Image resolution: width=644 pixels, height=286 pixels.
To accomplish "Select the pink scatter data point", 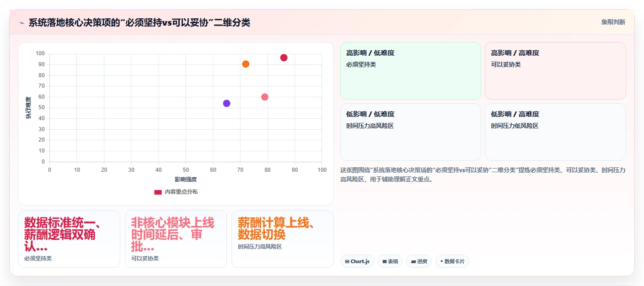I will click(264, 97).
